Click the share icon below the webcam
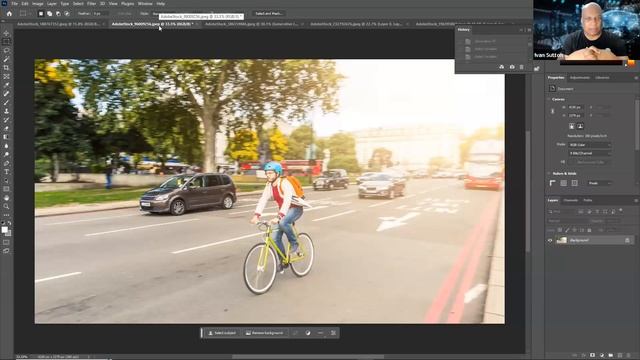Viewport: 640px width, 360px height. coord(537,69)
